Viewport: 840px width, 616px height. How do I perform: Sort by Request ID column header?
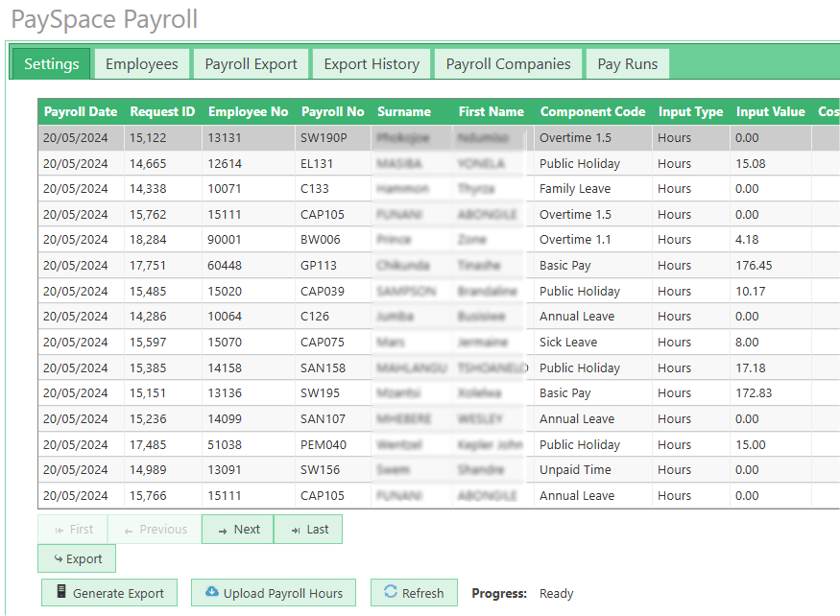point(162,111)
